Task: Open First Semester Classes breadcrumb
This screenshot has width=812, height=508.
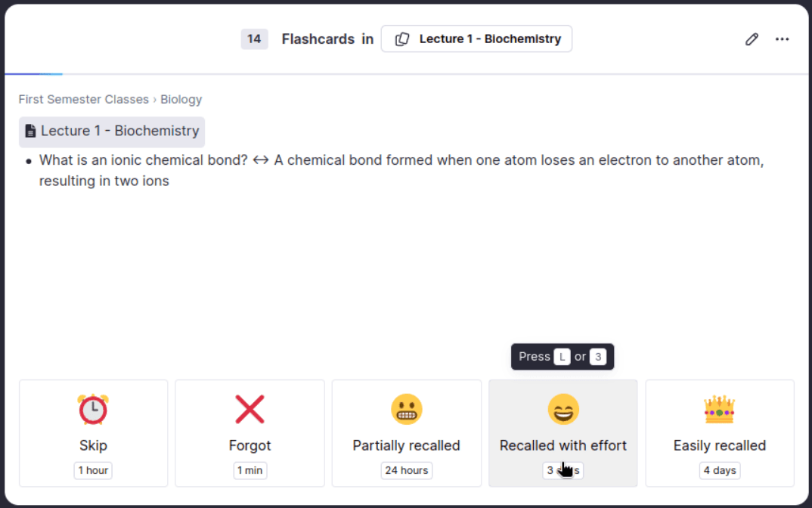Action: [84, 99]
